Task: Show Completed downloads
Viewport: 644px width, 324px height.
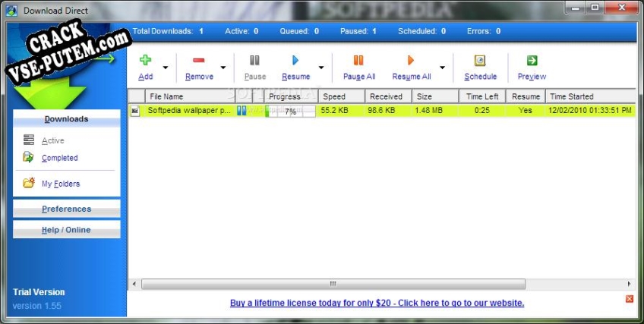Action: (59, 158)
